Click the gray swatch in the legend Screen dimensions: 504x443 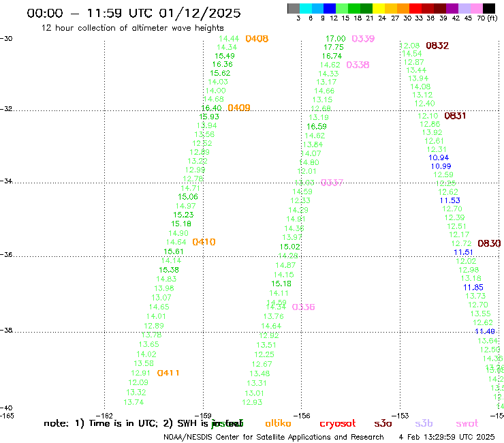coord(294,8)
